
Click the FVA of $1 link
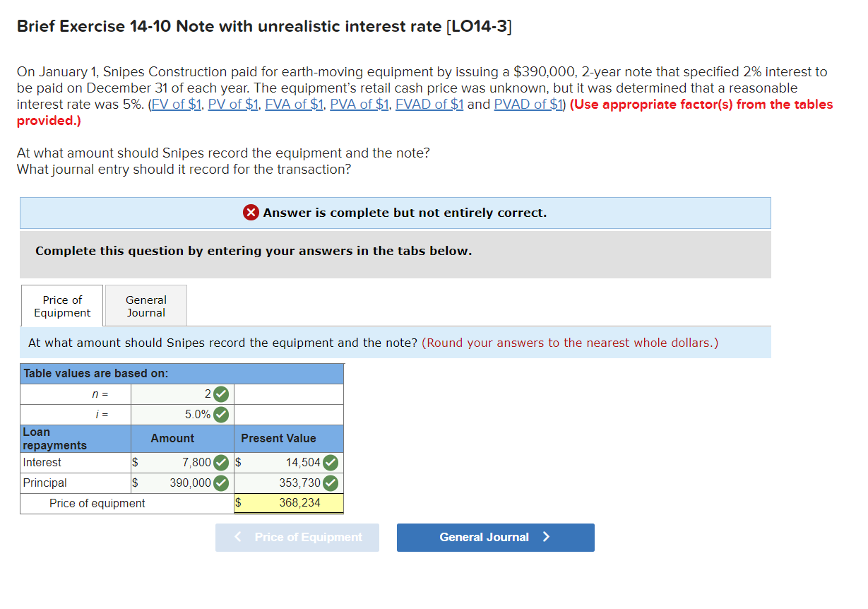(x=295, y=104)
